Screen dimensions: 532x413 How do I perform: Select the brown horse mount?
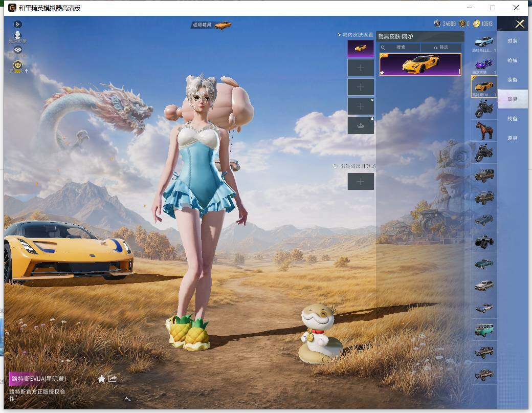(484, 131)
